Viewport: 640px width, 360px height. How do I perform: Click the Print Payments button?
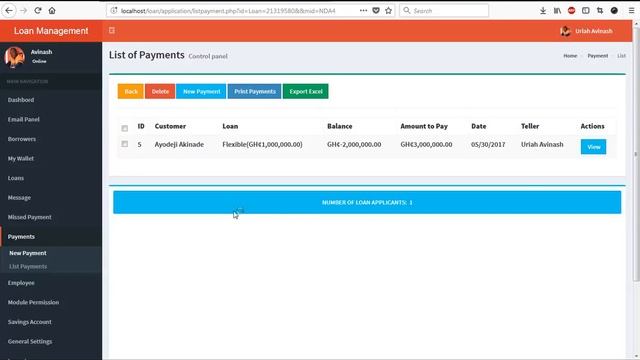(x=255, y=91)
